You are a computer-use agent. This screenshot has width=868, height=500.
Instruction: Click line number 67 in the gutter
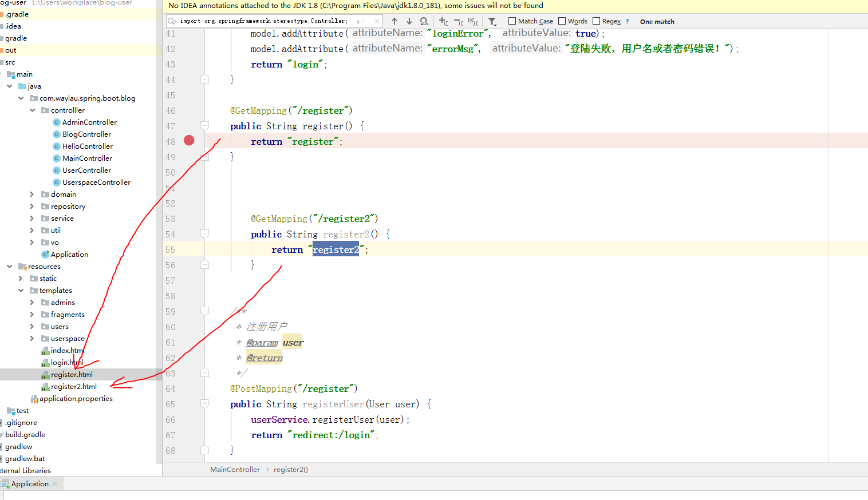tap(171, 435)
